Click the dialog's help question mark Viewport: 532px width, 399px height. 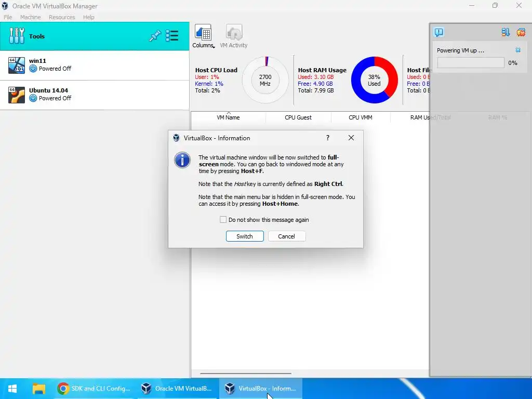click(327, 138)
